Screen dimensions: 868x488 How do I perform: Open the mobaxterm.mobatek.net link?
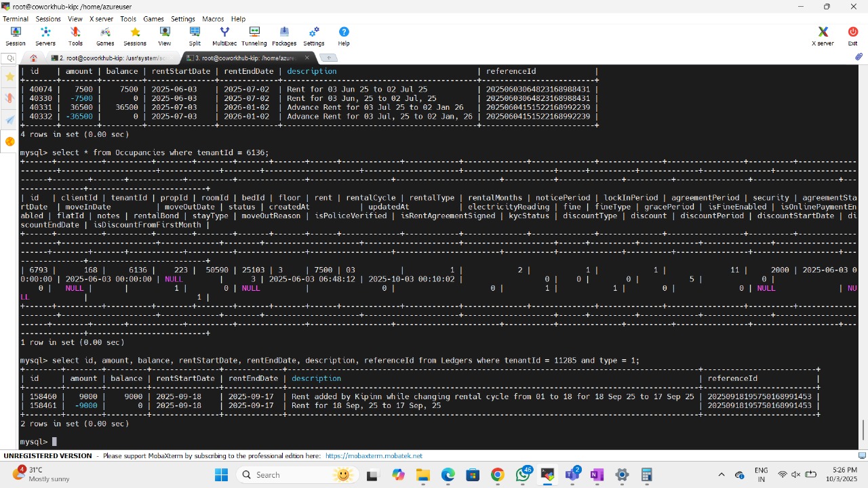(374, 456)
